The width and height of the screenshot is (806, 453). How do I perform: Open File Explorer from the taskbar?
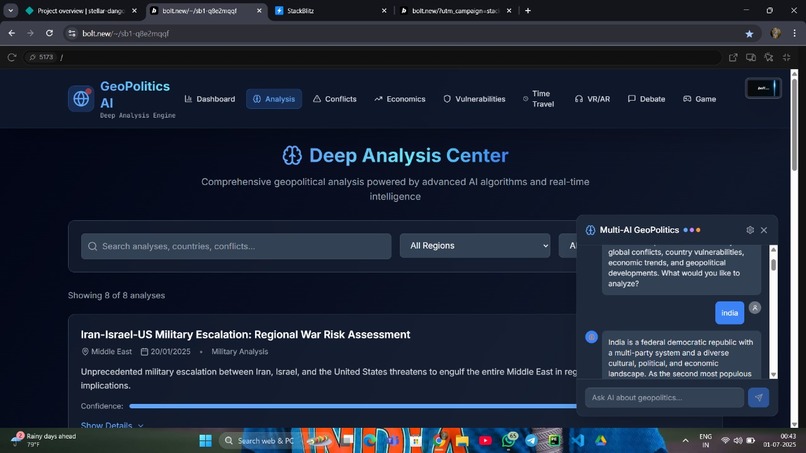coord(462,441)
